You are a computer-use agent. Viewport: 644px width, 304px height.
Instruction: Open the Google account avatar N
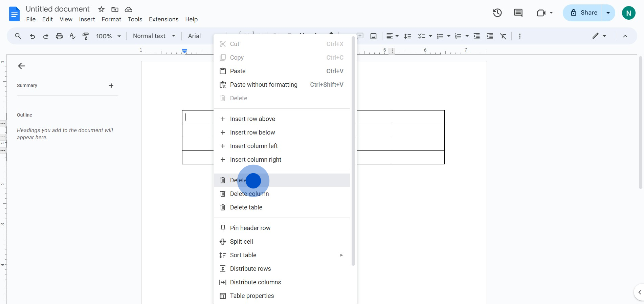click(x=628, y=13)
